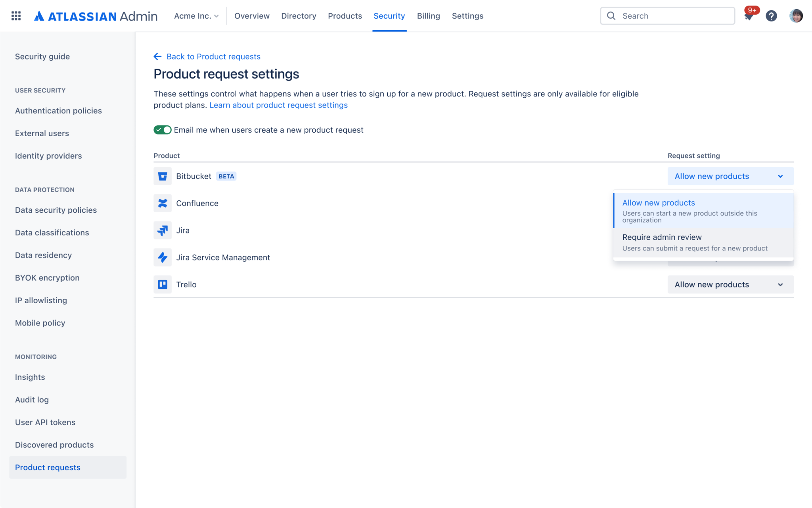
Task: Click the Jira Service Management icon
Action: tap(163, 258)
